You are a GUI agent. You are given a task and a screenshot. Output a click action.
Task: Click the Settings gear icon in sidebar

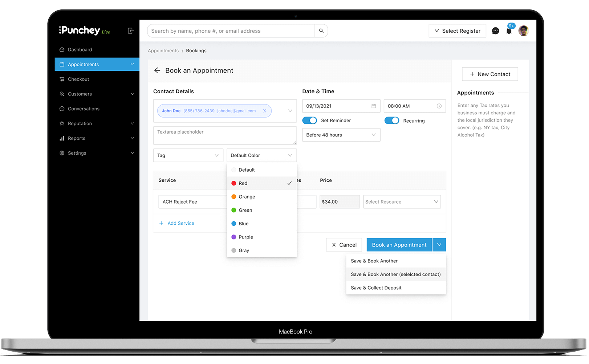[62, 153]
